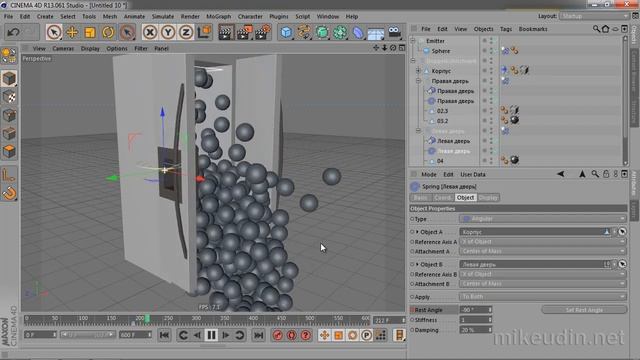
Task: Click Make Editable icon in left palette
Action: pos(9,55)
